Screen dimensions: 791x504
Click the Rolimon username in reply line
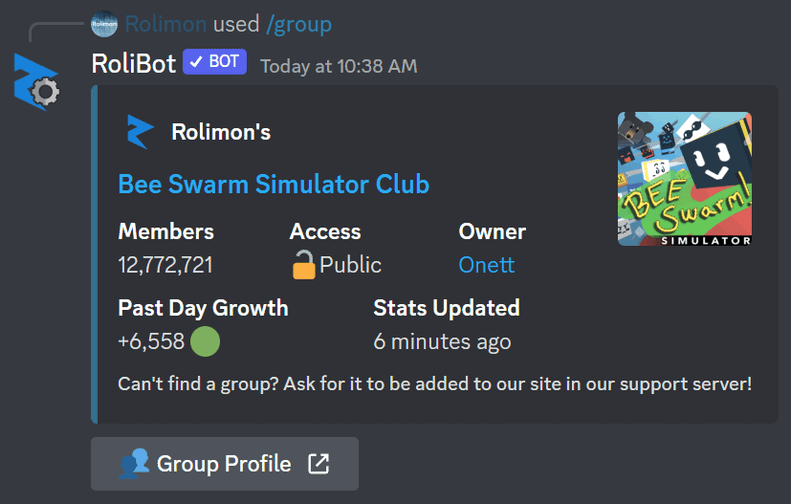166,24
